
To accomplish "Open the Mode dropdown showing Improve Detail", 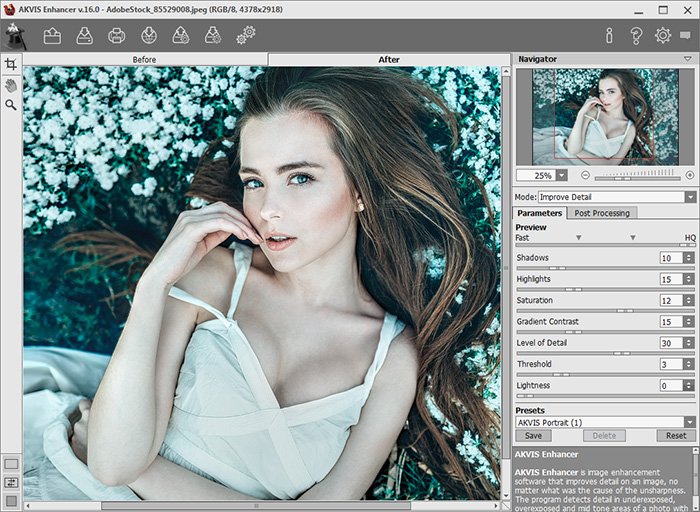I will [690, 197].
